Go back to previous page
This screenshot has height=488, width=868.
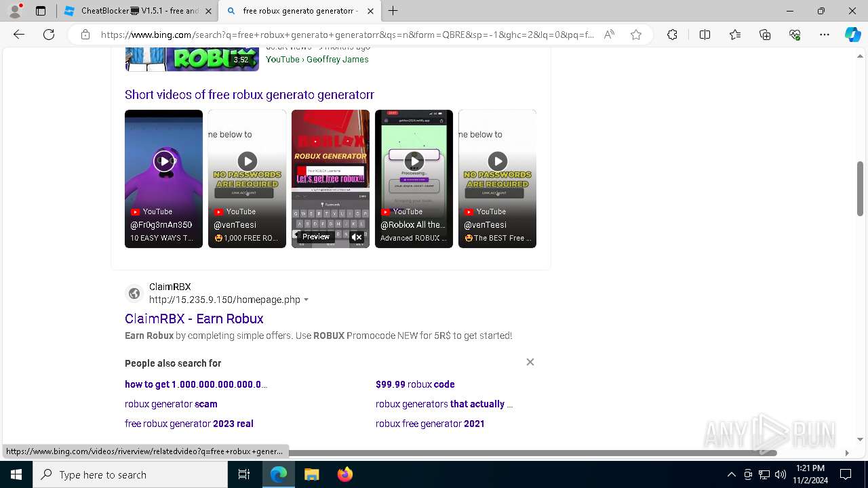19,35
